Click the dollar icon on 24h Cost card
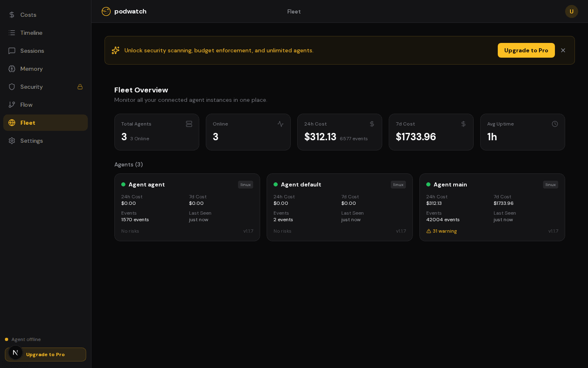The height and width of the screenshot is (368, 588). 372,124
